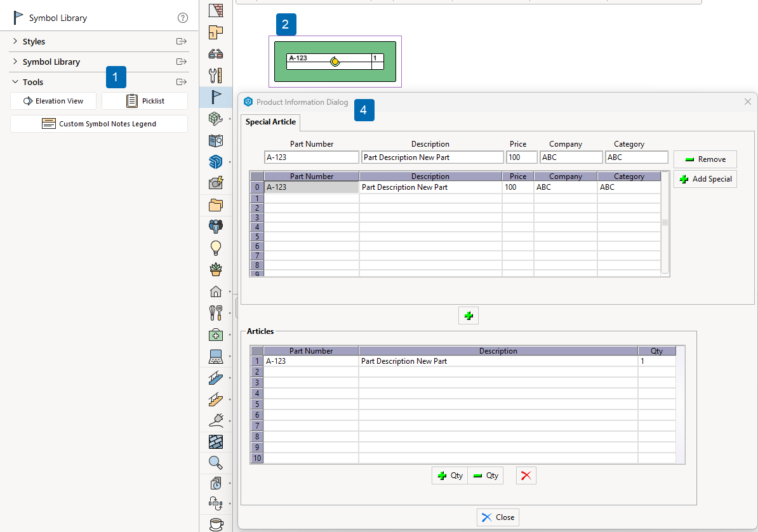
Task: Open the documents with clock tool
Action: 216,483
